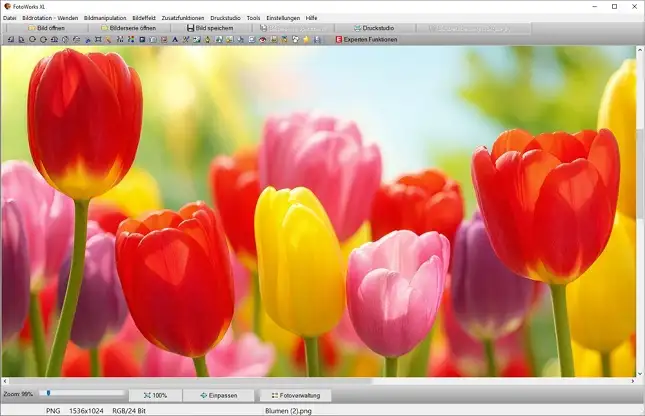The height and width of the screenshot is (416, 645).
Task: Click the vertical scrollbar up arrow
Action: [x=640, y=50]
